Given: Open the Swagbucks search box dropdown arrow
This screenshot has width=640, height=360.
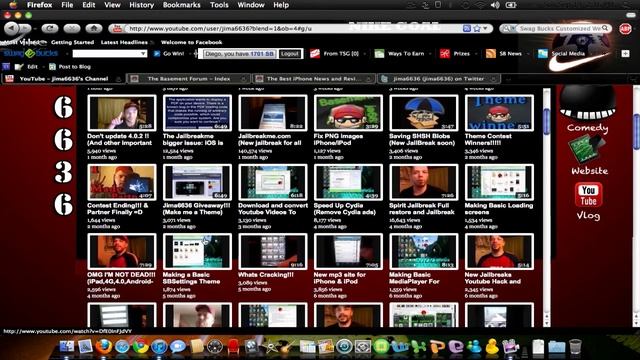Looking at the screenshot, I should 143,53.
